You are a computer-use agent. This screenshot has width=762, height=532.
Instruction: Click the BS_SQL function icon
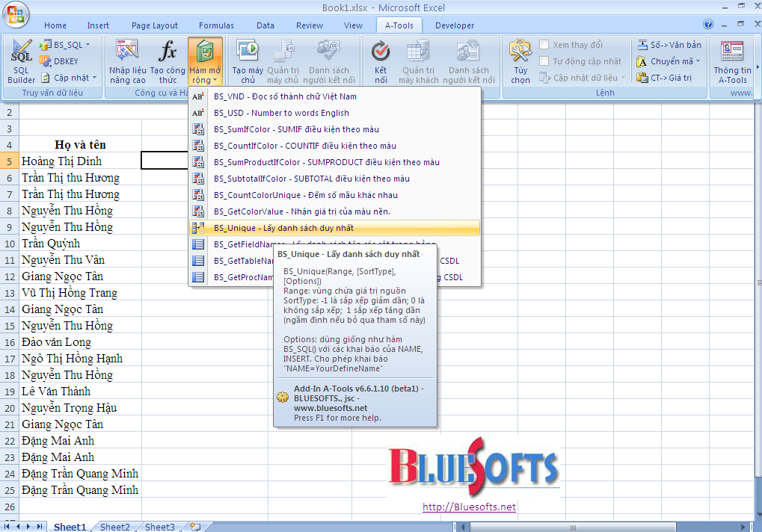click(x=46, y=45)
